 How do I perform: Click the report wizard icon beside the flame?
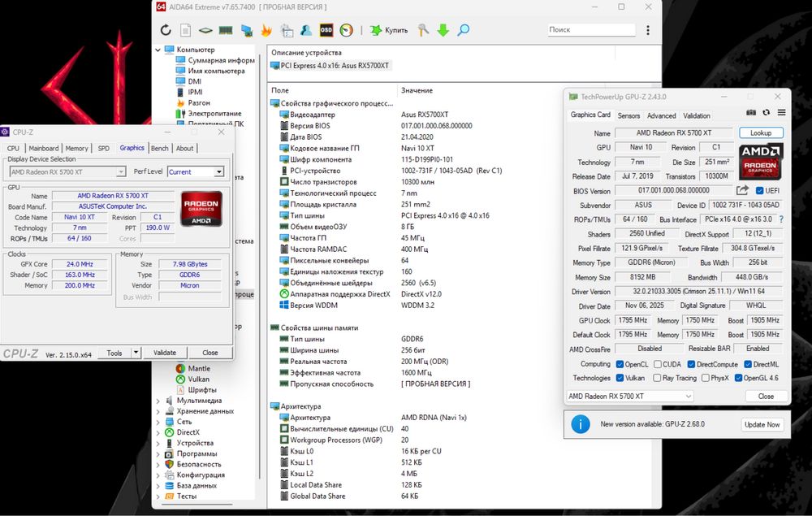pos(287,30)
